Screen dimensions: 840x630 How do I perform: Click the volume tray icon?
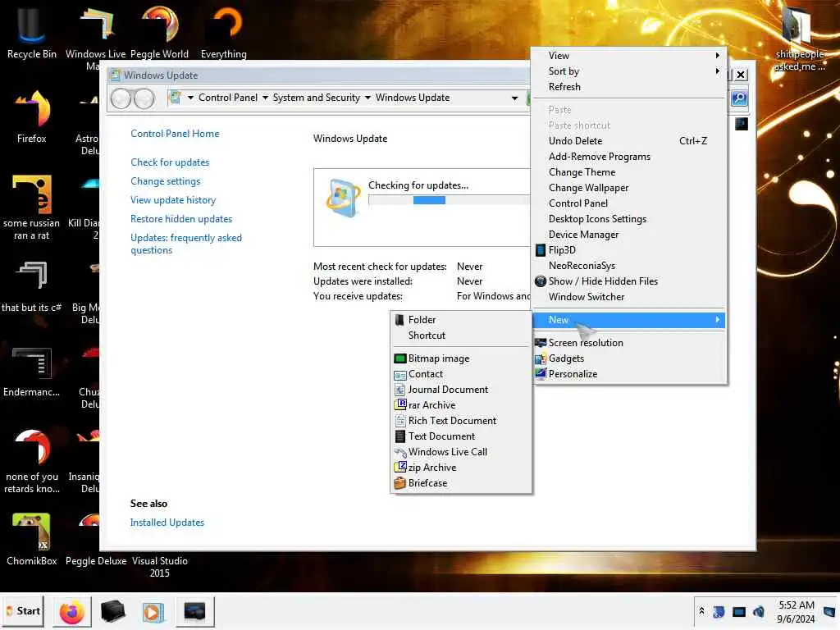(759, 611)
